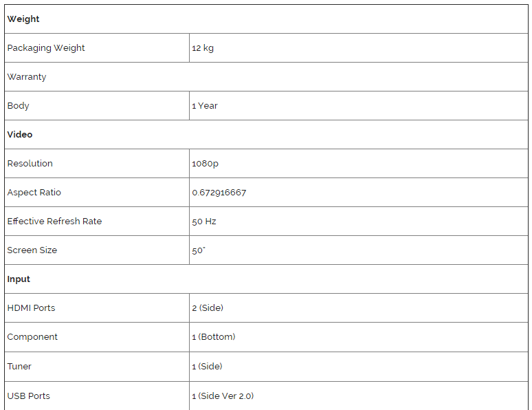This screenshot has width=532, height=410.
Task: Click the 0.672916667 aspect ratio value
Action: tap(219, 193)
